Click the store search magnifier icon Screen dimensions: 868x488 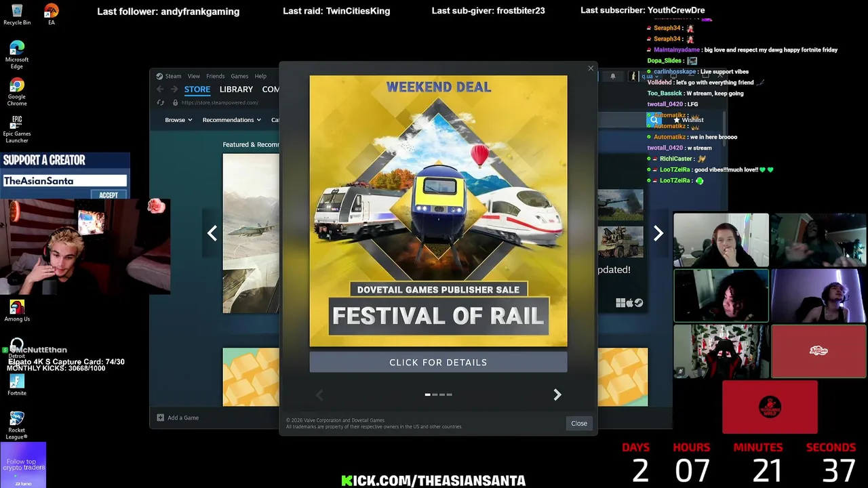pos(654,120)
